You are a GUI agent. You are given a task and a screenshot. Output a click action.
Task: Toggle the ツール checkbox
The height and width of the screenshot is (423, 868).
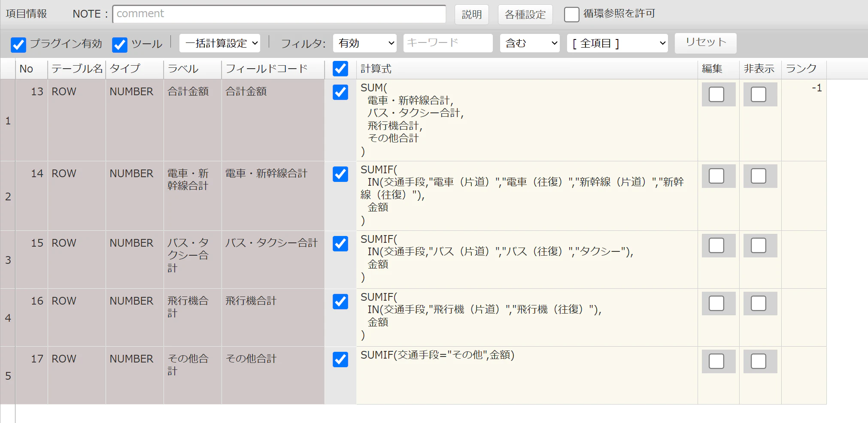coord(120,45)
